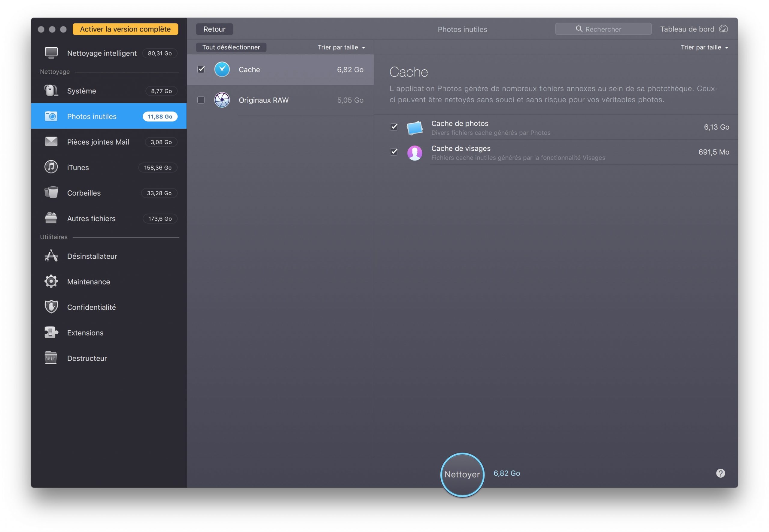Open Maintenance via its gear icon
Screen dimensions: 769x532
pos(51,282)
